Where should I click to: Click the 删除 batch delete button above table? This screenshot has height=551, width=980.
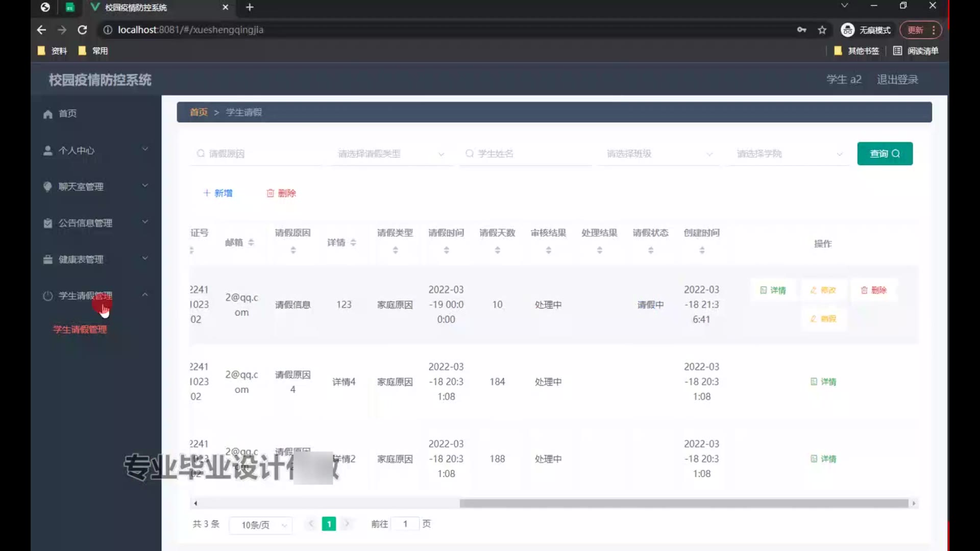[281, 193]
